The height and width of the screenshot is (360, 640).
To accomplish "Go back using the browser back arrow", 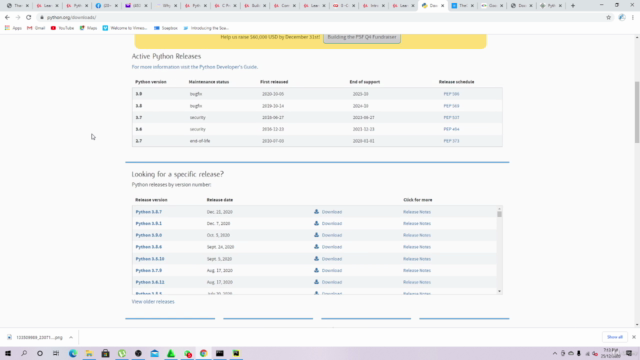I will tap(7, 18).
